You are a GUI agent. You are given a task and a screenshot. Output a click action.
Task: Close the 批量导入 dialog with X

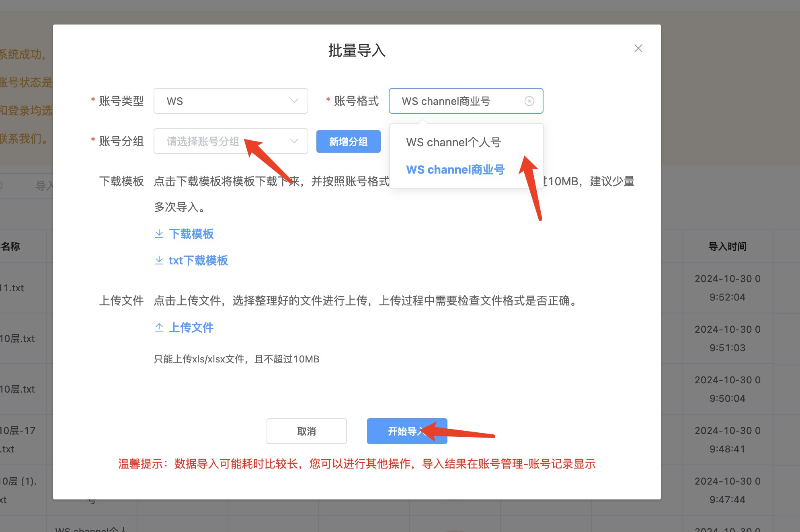[638, 48]
